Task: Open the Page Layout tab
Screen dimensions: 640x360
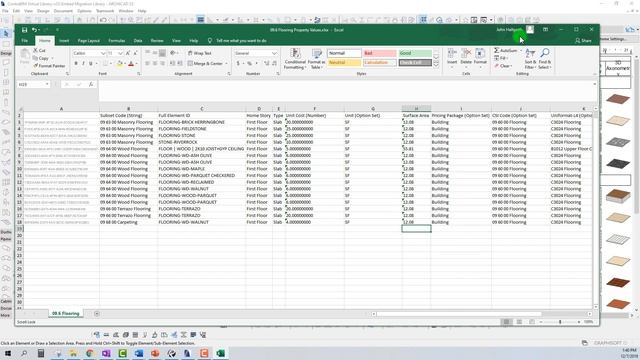Action: click(89, 41)
